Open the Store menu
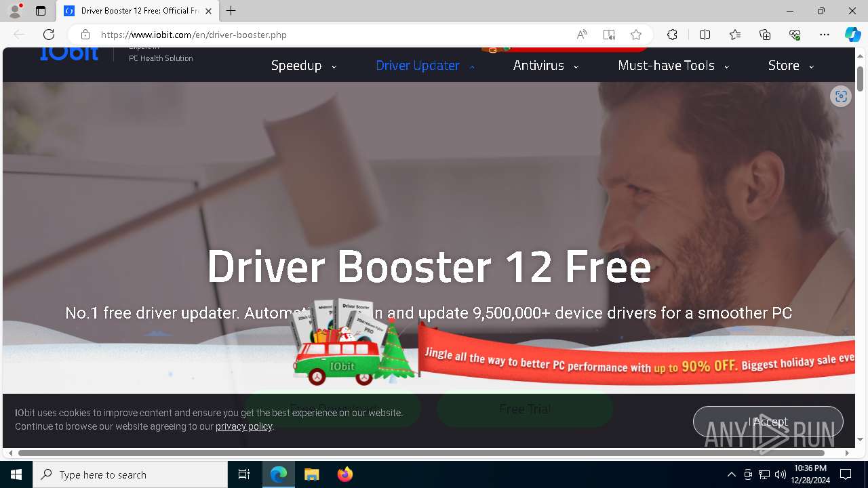Viewport: 868px width, 488px height. click(x=784, y=66)
